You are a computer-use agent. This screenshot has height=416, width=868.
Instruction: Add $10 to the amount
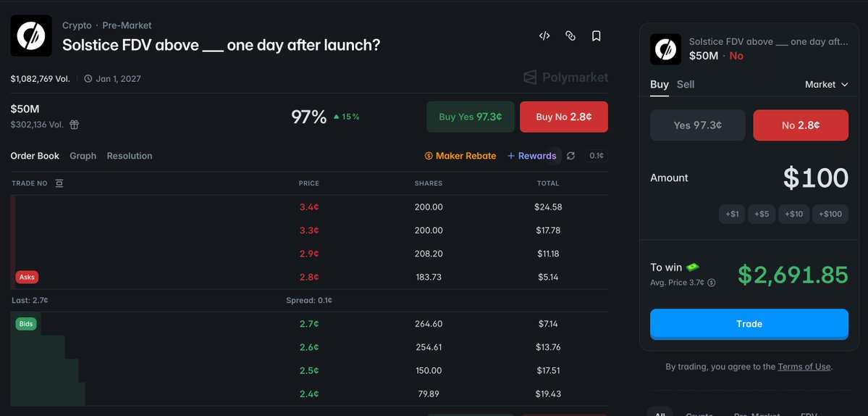click(794, 215)
